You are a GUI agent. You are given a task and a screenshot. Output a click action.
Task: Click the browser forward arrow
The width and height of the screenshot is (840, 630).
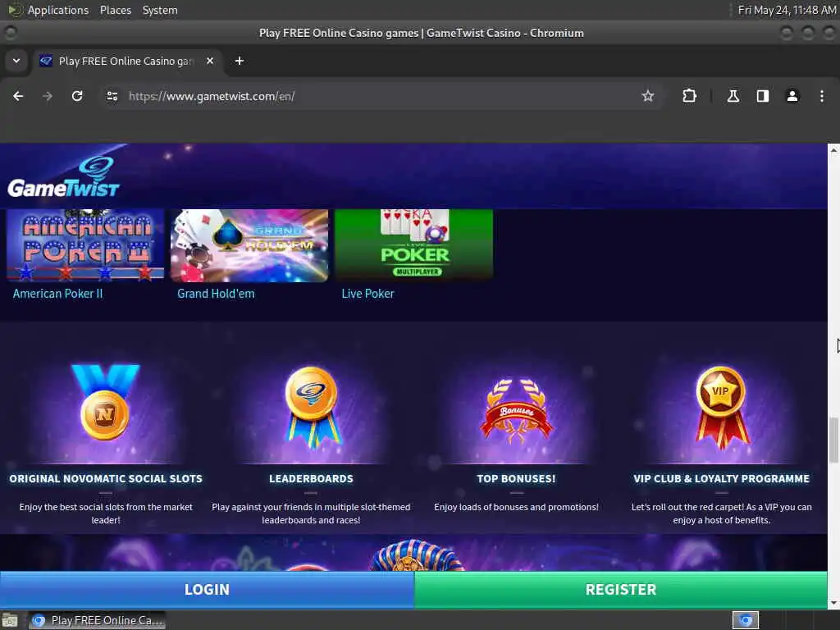(48, 97)
